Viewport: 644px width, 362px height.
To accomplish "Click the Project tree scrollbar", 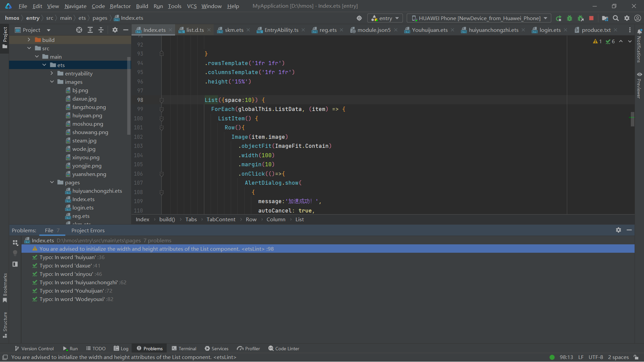I will click(128, 96).
